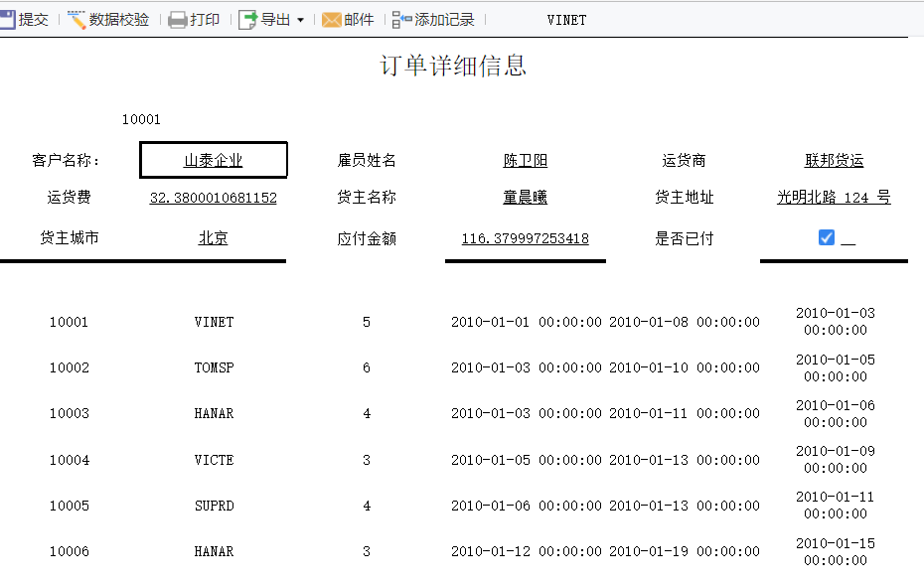The image size is (924, 584).
Task: Select the 山泰企业 customer name field
Action: point(214,160)
